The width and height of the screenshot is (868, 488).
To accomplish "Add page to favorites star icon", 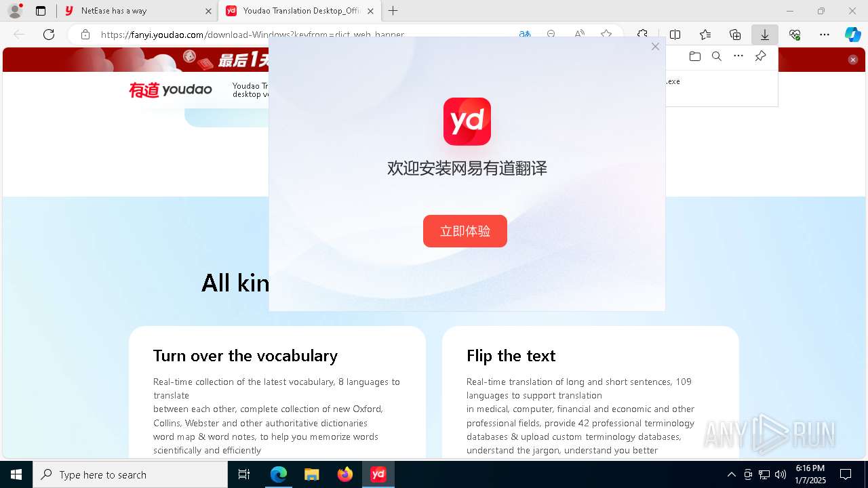I will [606, 35].
